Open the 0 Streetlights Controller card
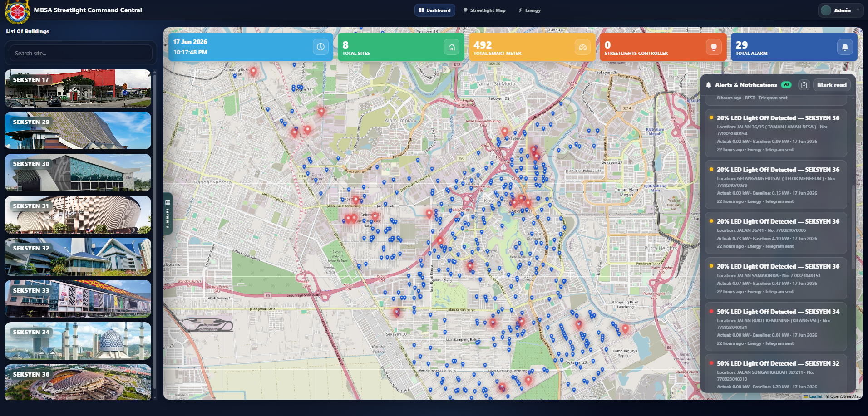This screenshot has height=416, width=868. click(663, 47)
